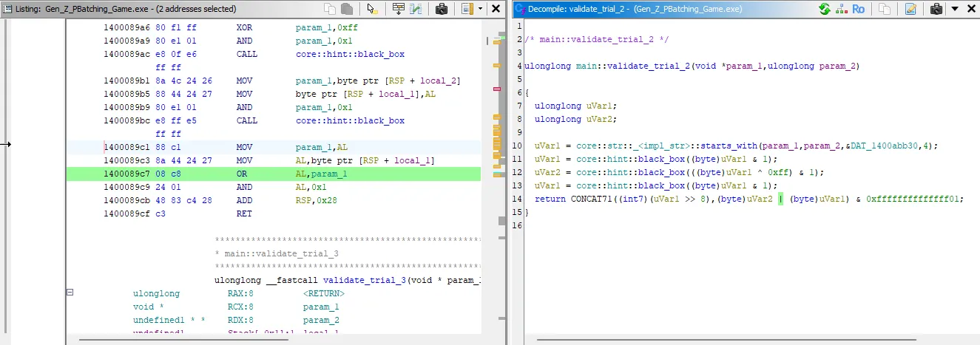Collapse the validate_trial_3 function variables expander

tap(70, 293)
